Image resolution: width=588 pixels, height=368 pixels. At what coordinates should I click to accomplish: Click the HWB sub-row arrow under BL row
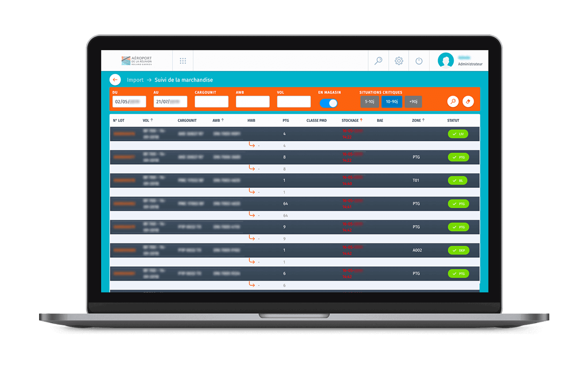click(x=252, y=191)
